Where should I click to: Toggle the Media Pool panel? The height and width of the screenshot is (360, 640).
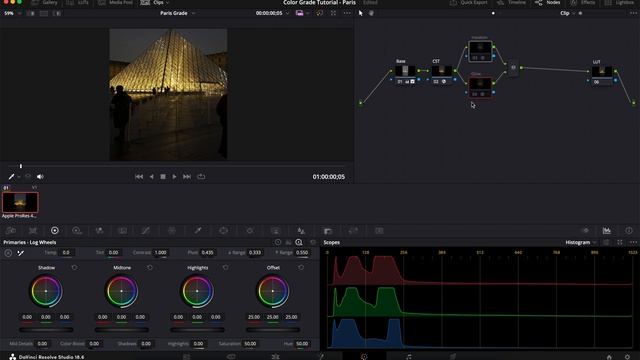pos(116,2)
